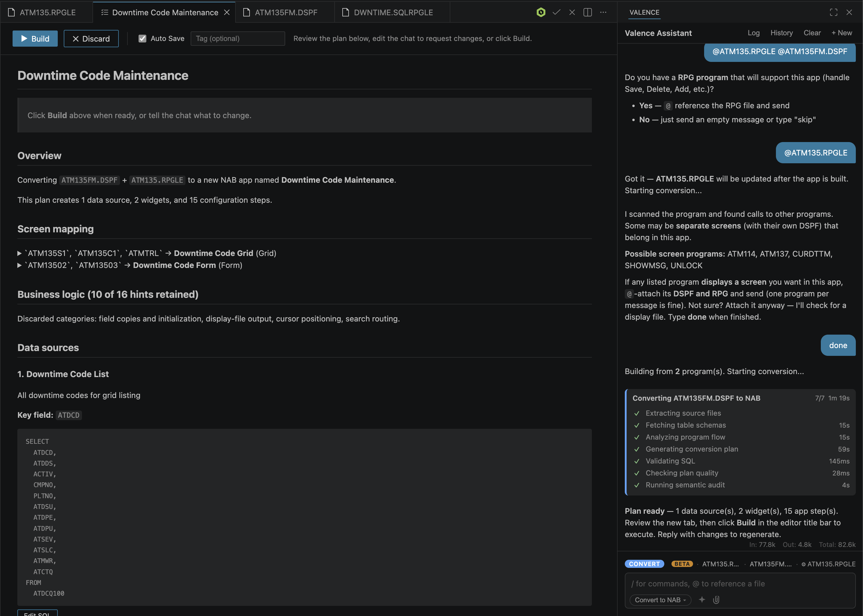Click the Edit SQL button

click(x=37, y=613)
